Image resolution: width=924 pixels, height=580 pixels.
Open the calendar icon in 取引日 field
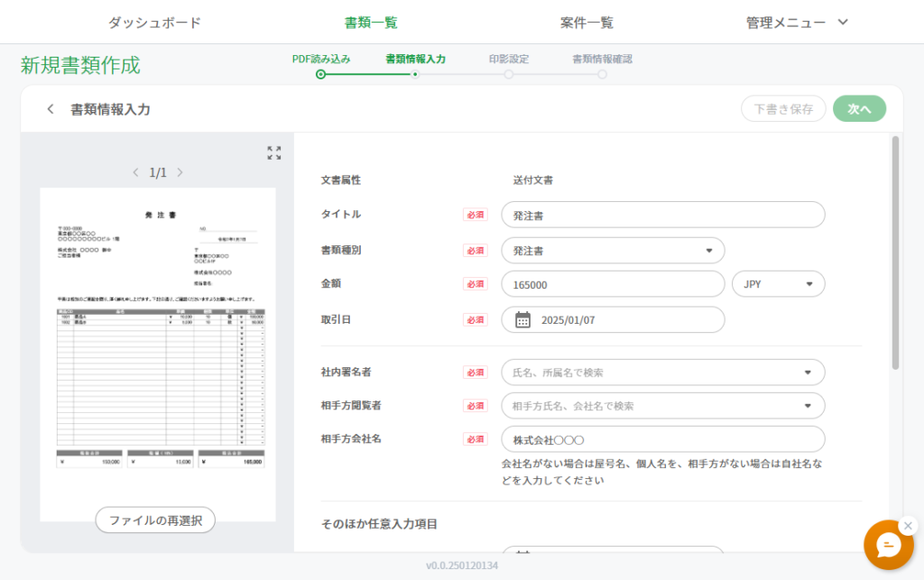pyautogui.click(x=522, y=319)
